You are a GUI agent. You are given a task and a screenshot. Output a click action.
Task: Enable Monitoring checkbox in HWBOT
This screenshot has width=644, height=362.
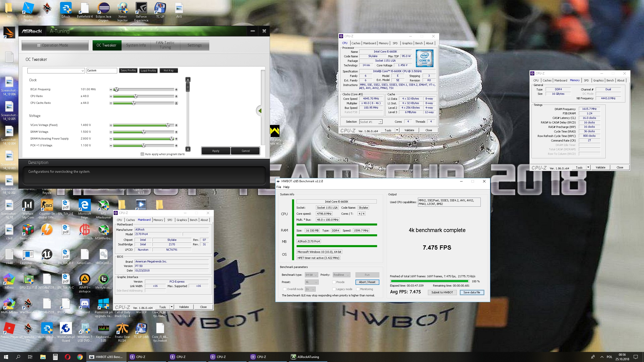tap(358, 289)
